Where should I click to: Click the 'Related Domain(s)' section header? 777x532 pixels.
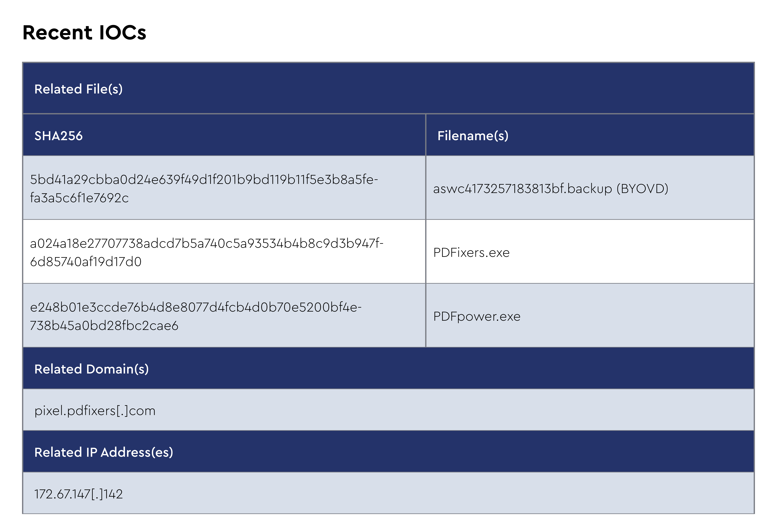tap(91, 369)
